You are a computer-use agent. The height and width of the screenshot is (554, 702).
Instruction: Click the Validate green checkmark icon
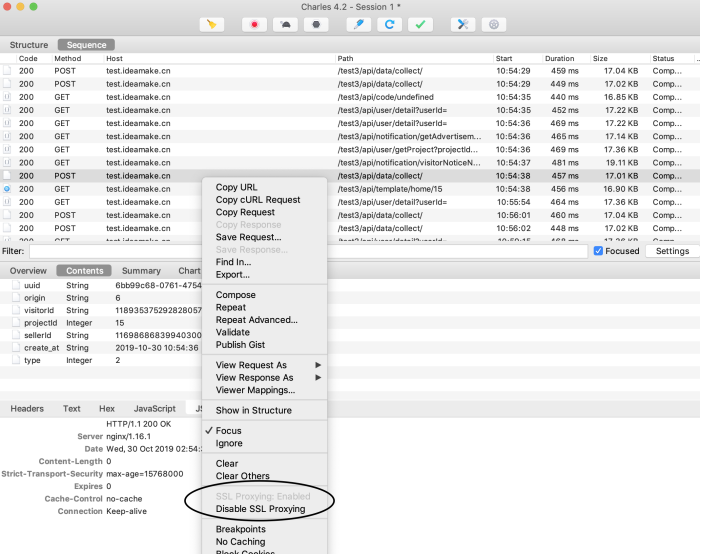(420, 25)
